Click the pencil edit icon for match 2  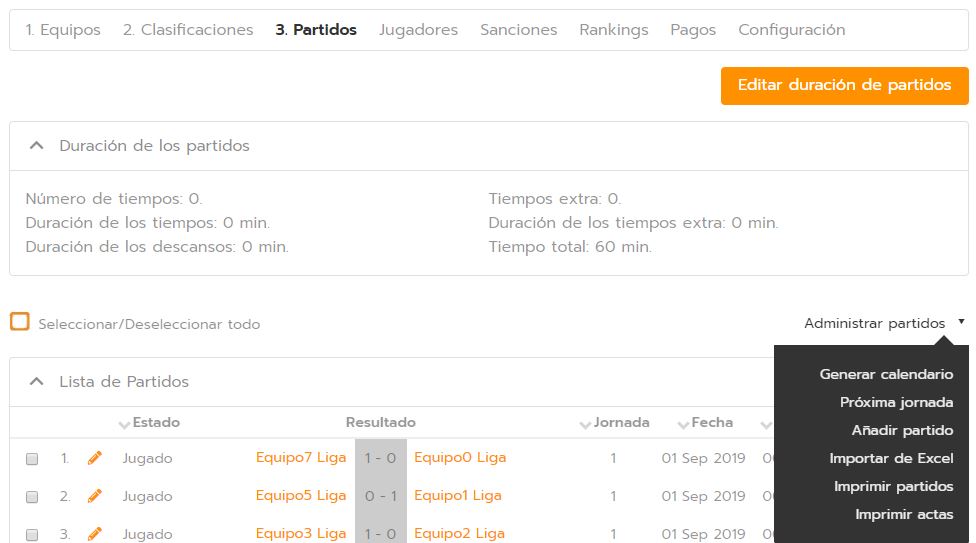(x=95, y=496)
